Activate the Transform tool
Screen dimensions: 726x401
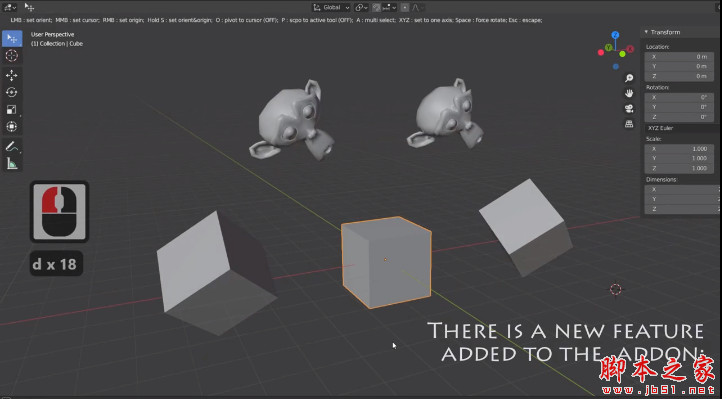pyautogui.click(x=12, y=126)
